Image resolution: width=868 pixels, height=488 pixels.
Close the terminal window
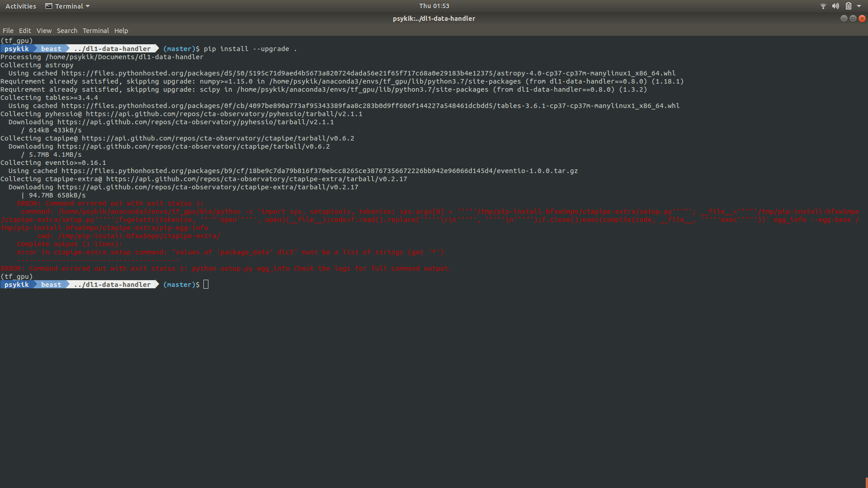pyautogui.click(x=862, y=19)
